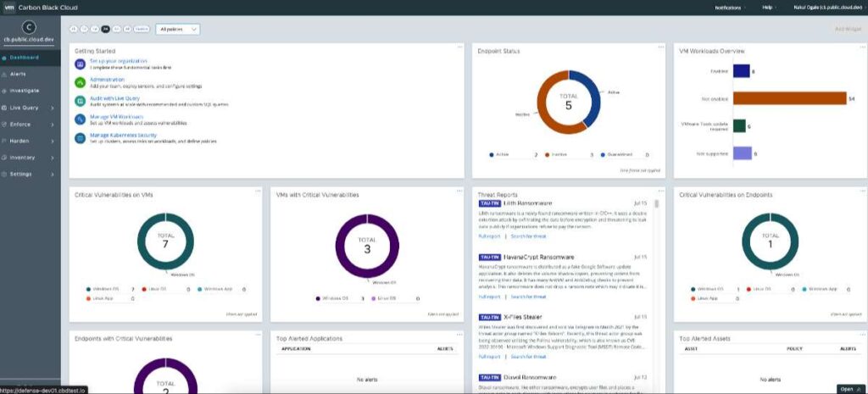
Task: Open the Administration link
Action: 108,80
